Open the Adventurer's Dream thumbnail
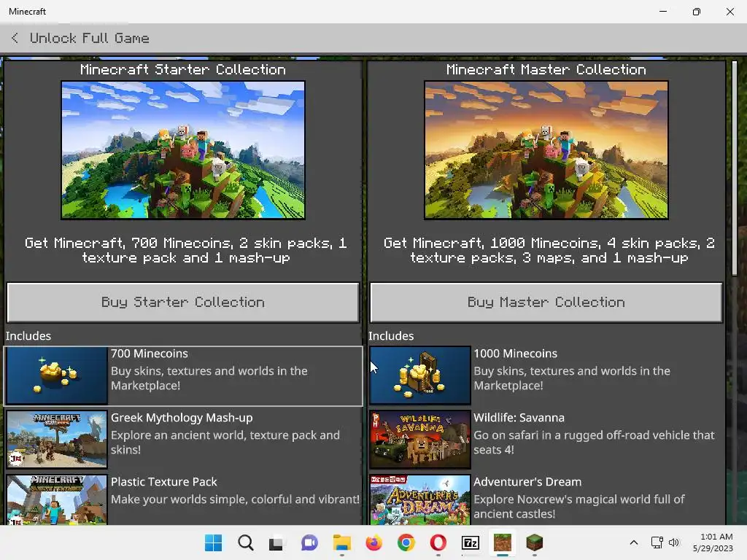Image resolution: width=747 pixels, height=560 pixels. (419, 500)
